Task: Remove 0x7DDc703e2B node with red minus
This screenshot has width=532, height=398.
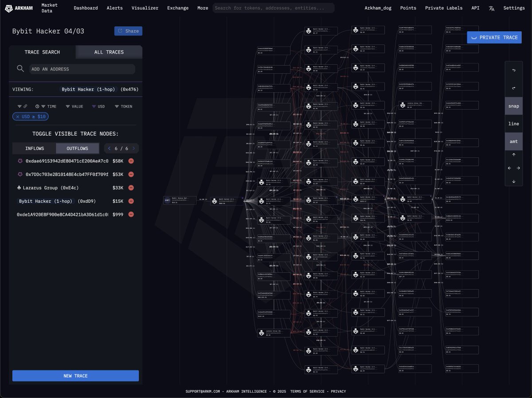Action: [131, 175]
